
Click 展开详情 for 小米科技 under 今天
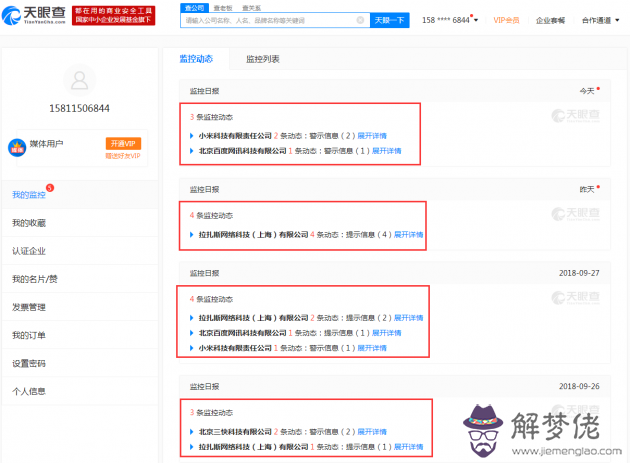click(372, 136)
